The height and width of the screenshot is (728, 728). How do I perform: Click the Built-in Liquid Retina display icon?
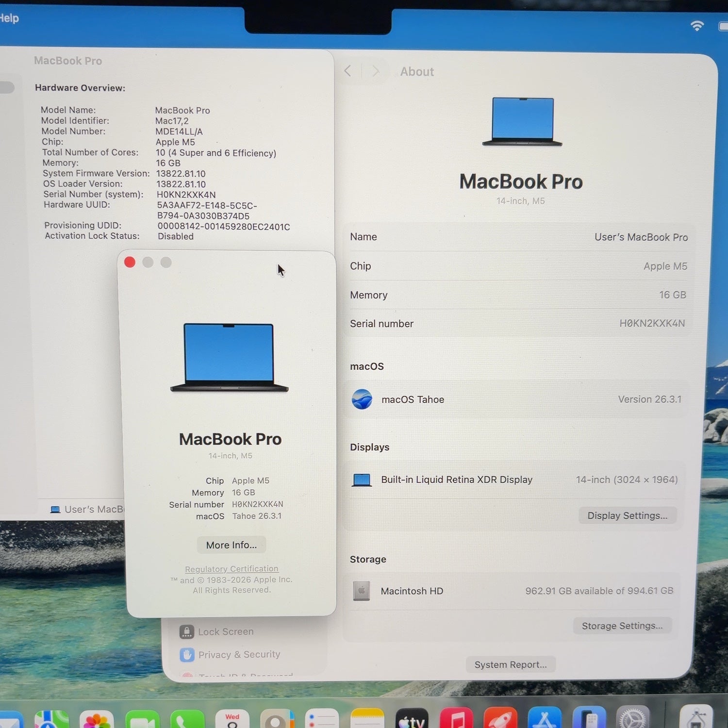[362, 480]
